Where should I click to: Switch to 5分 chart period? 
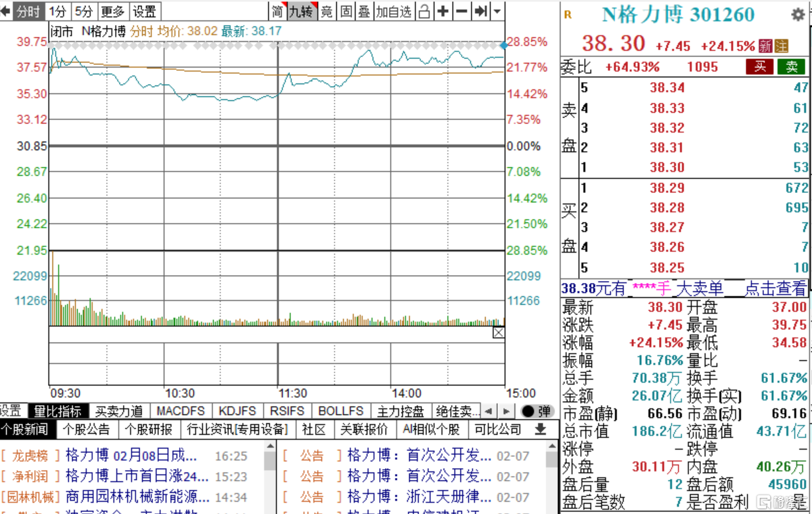[83, 11]
